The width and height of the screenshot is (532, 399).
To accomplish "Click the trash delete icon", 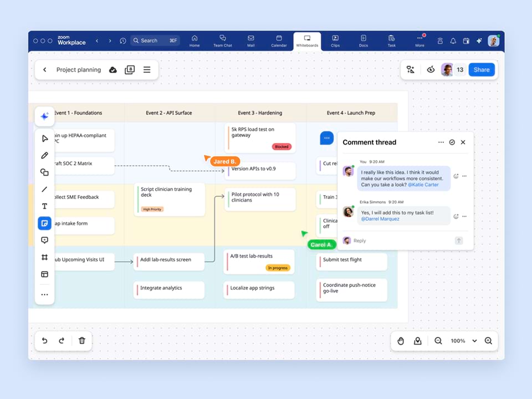I will click(x=82, y=341).
